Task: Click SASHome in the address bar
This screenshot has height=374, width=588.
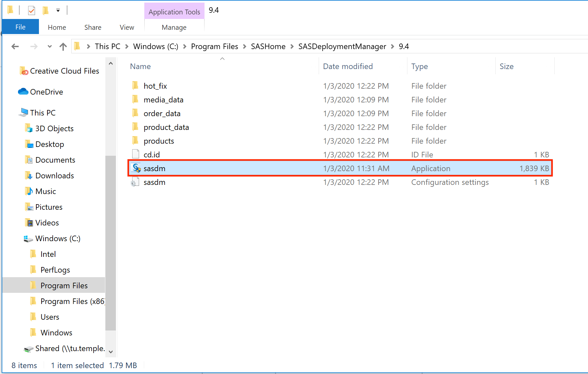Action: pyautogui.click(x=268, y=46)
